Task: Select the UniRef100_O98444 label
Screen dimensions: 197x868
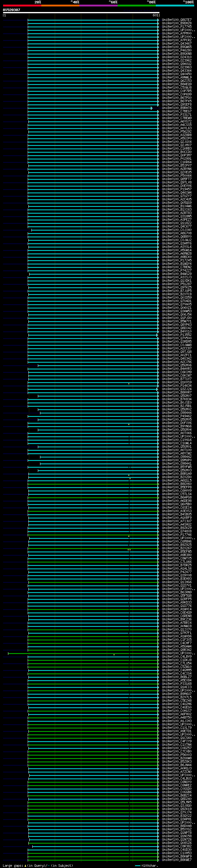Action: point(177,413)
